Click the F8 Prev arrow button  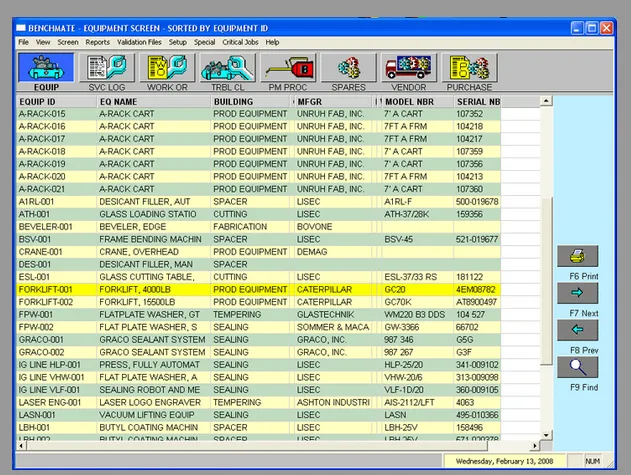click(577, 330)
